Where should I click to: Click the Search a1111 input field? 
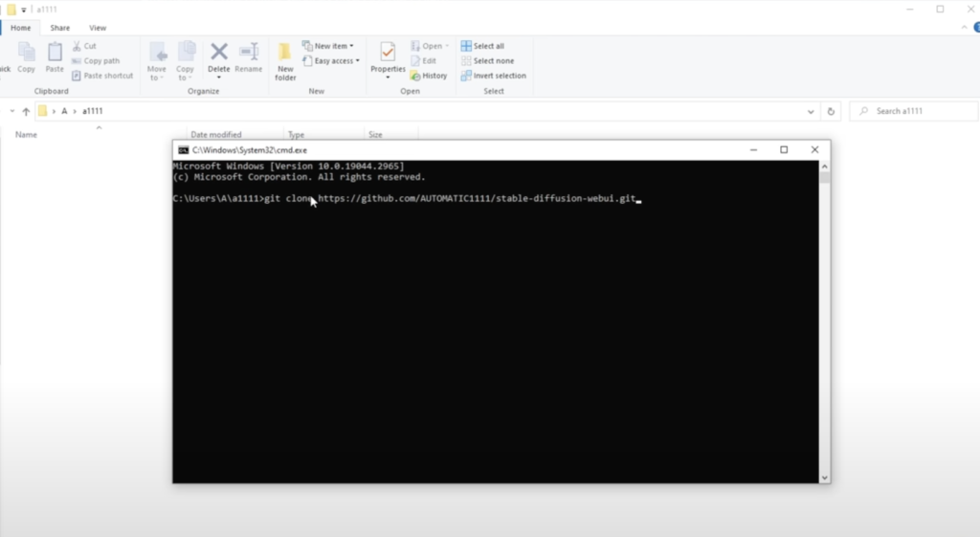tap(914, 111)
